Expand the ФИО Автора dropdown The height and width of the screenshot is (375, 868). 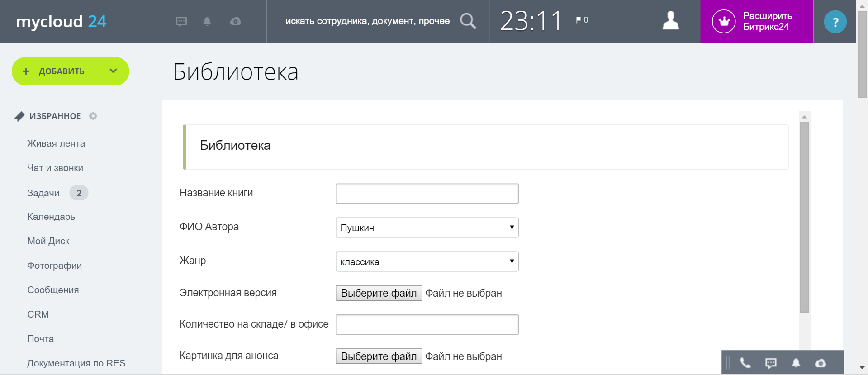pos(427,228)
